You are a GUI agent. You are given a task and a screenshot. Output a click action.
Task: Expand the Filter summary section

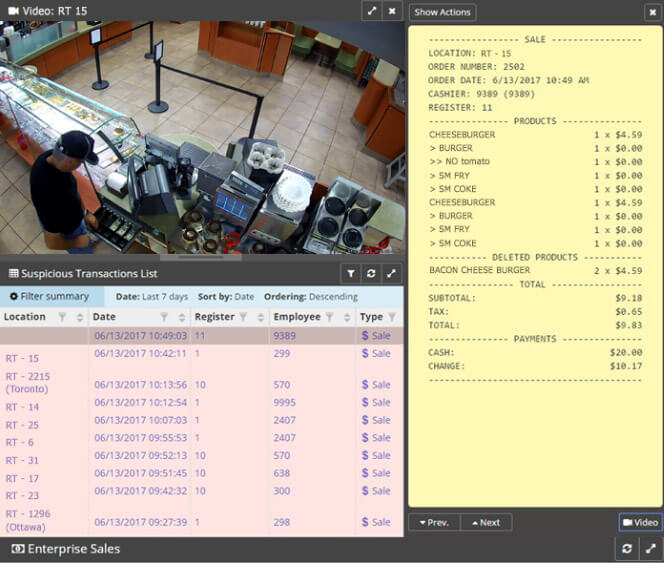pyautogui.click(x=50, y=296)
